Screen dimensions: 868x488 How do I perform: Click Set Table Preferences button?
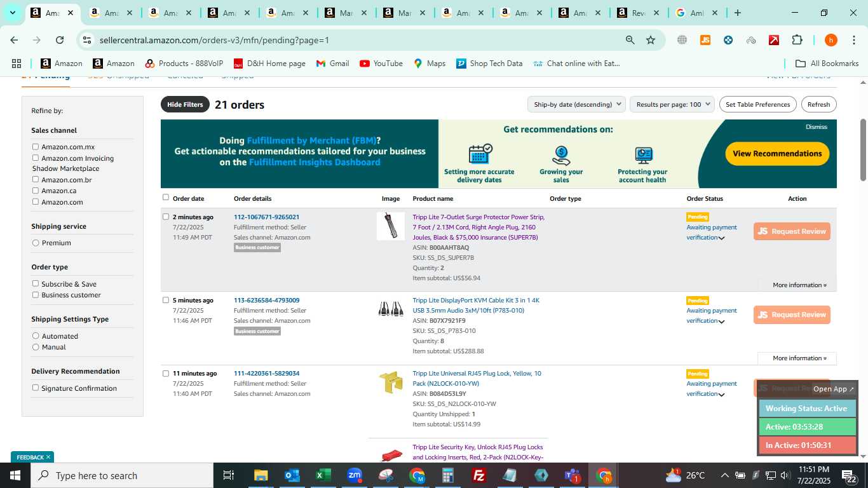point(757,104)
